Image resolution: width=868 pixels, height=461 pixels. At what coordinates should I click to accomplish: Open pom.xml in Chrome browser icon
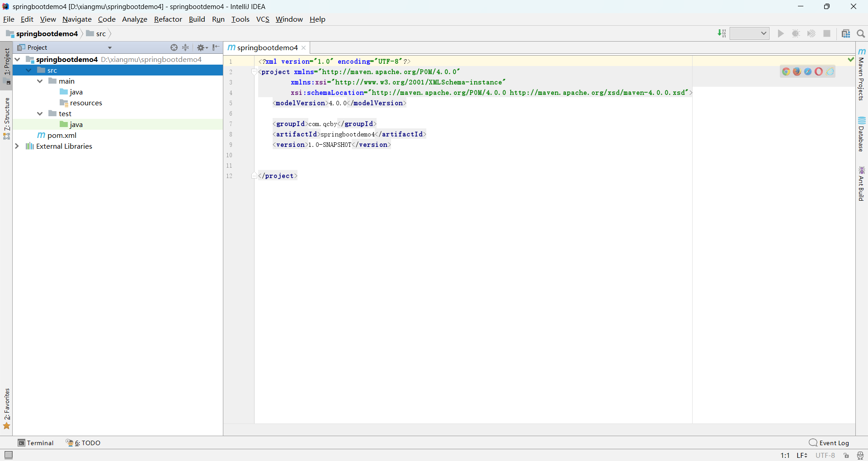[x=786, y=71]
